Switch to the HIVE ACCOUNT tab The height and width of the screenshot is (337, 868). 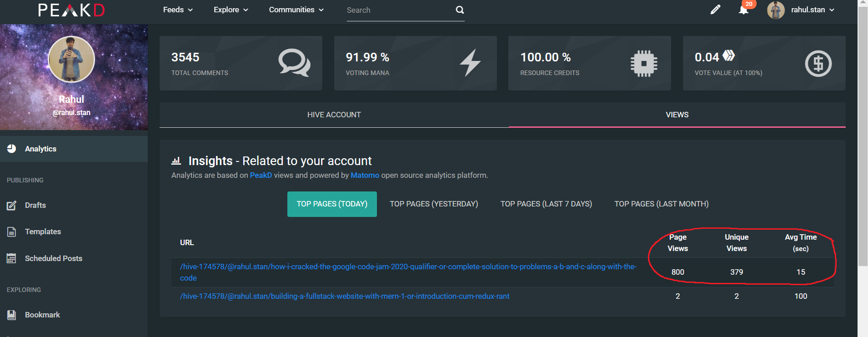coord(334,115)
